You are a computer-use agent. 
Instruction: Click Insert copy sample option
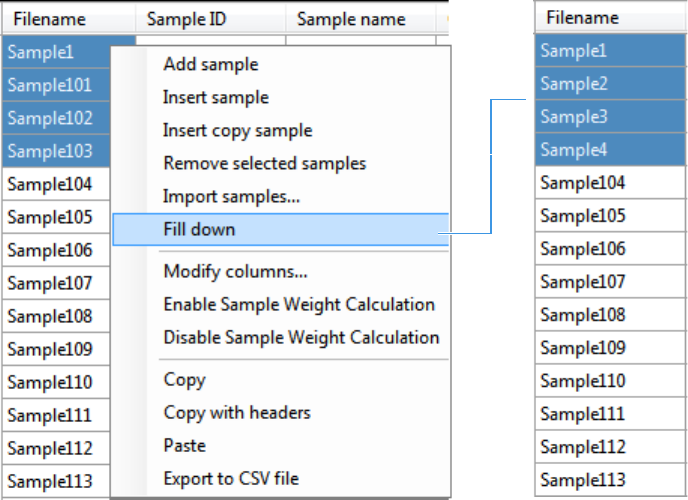coord(237,130)
